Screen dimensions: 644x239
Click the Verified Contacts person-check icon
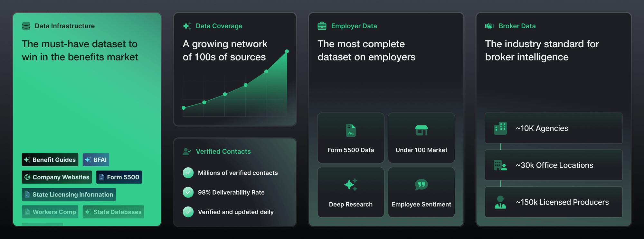click(187, 152)
